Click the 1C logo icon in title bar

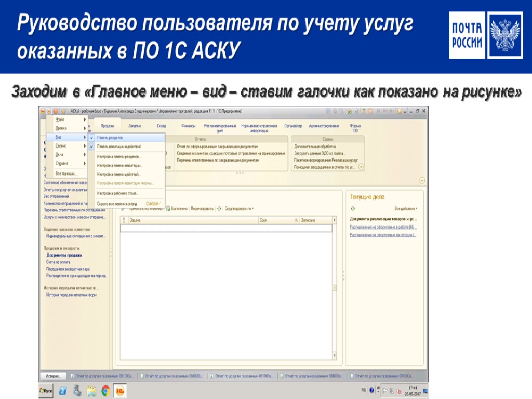tap(43, 111)
